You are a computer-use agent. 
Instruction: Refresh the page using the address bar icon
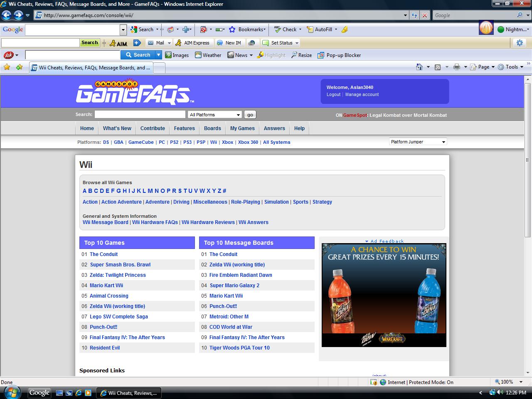[414, 15]
